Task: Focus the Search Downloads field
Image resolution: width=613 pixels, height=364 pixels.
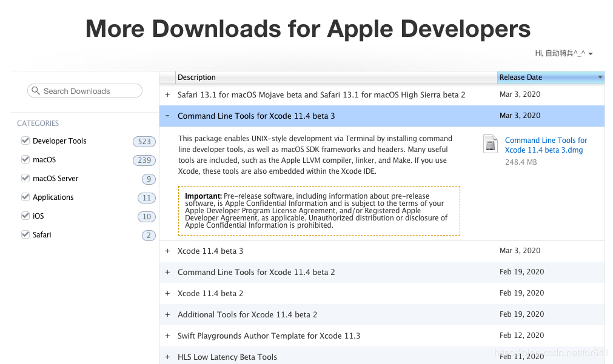Action: click(x=85, y=91)
